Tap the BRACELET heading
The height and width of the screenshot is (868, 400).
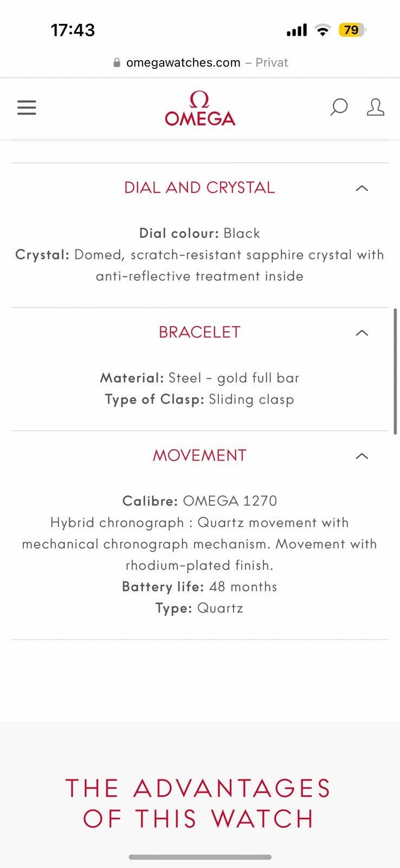(x=199, y=332)
